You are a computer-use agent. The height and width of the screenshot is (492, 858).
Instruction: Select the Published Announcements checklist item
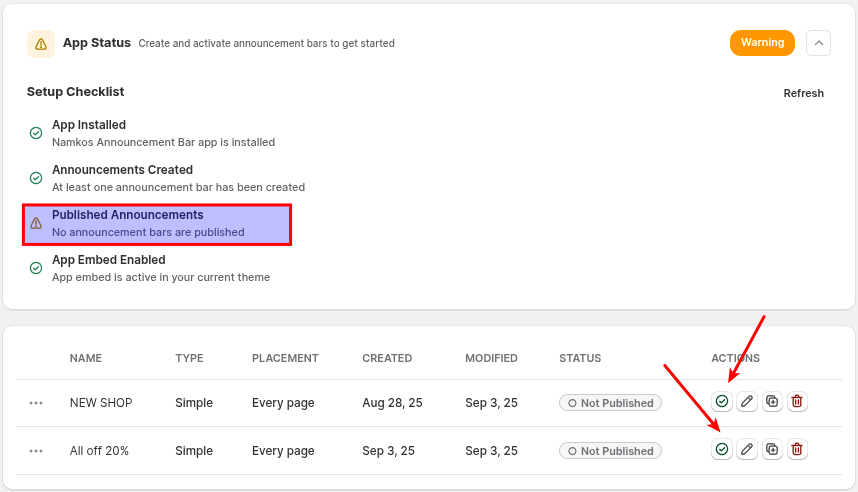157,224
